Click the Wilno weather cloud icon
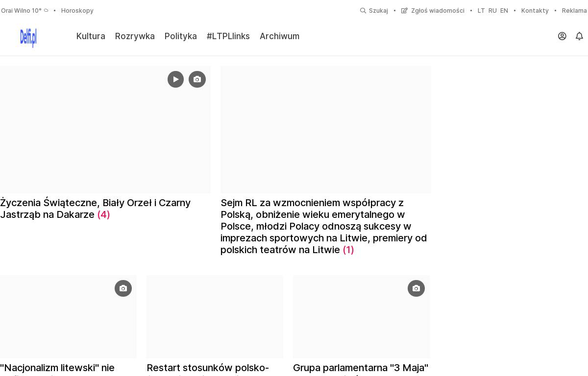Image resolution: width=588 pixels, height=376 pixels. (46, 10)
